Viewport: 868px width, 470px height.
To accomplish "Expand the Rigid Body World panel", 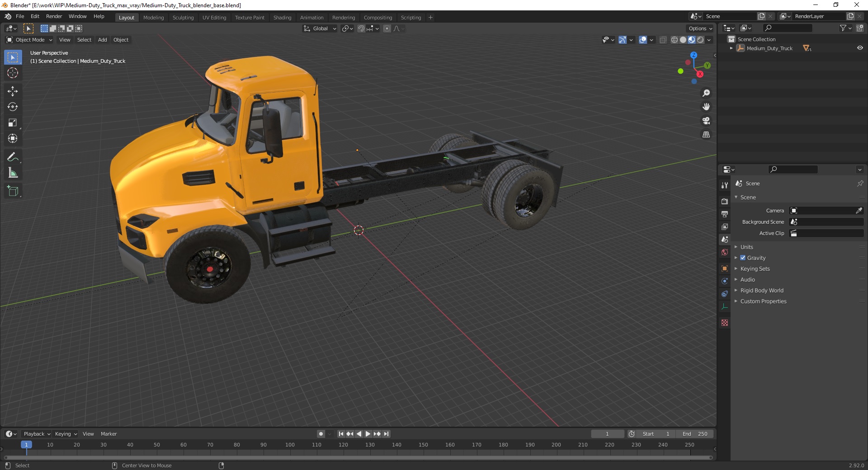I will tap(762, 290).
